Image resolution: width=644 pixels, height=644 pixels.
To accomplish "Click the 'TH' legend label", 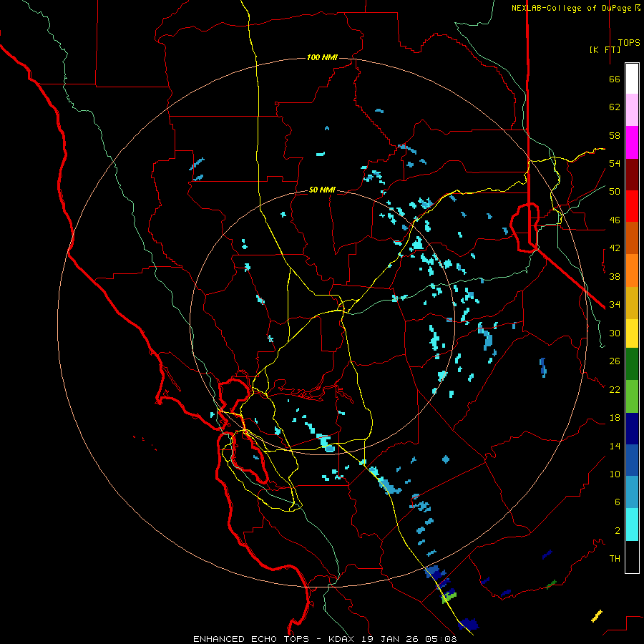I will pyautogui.click(x=615, y=559).
